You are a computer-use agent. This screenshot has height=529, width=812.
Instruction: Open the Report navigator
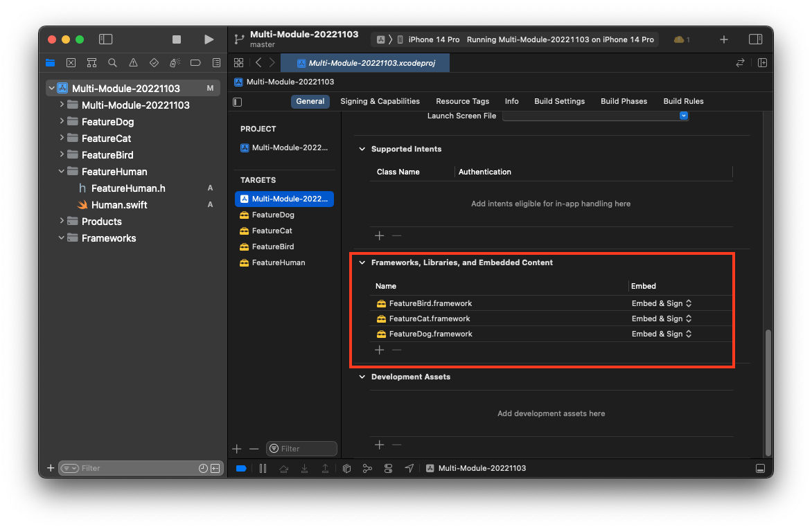216,62
